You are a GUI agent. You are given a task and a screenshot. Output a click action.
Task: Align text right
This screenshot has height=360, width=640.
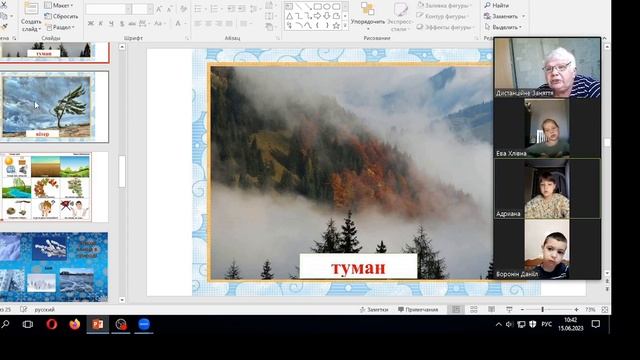coord(219,24)
